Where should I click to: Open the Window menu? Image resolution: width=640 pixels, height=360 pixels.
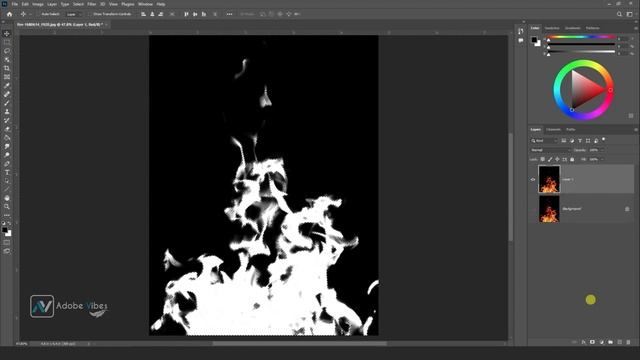click(145, 4)
